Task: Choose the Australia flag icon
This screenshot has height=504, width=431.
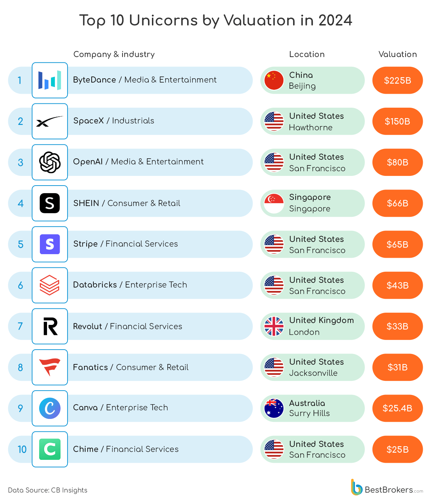Action: pyautogui.click(x=274, y=408)
